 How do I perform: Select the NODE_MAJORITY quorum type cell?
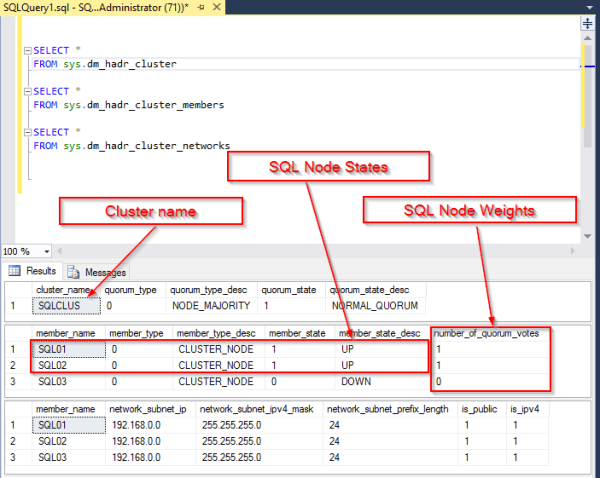208,305
